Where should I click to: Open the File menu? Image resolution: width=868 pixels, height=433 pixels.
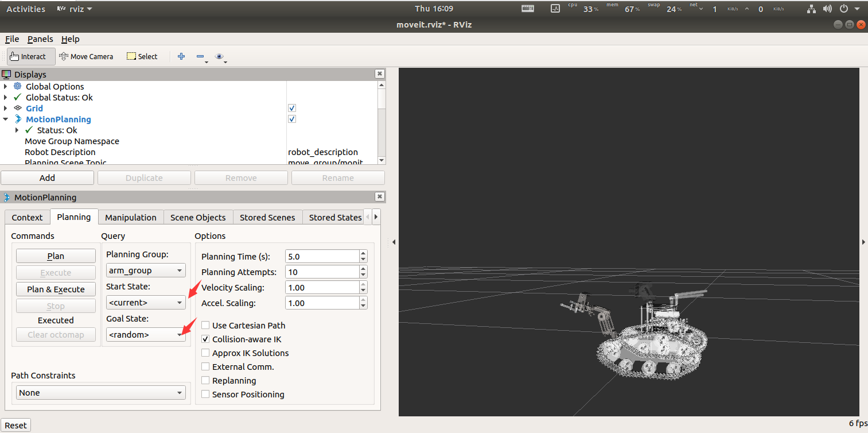coord(12,39)
